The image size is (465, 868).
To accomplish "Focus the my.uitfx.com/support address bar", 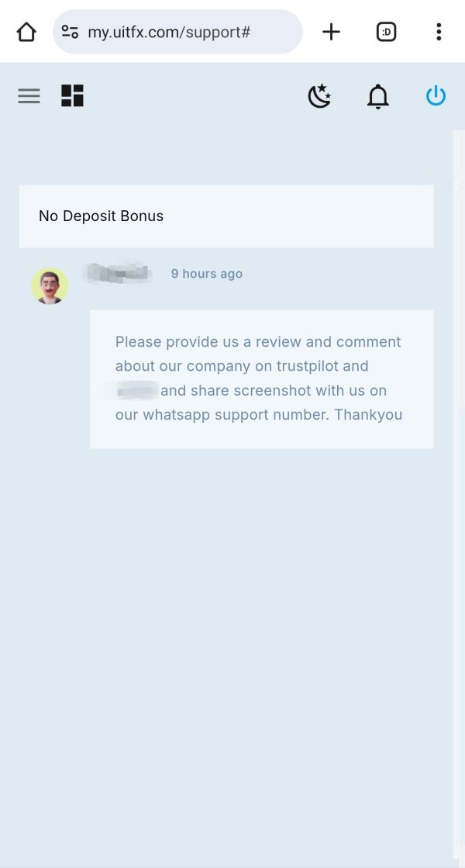I will [178, 32].
